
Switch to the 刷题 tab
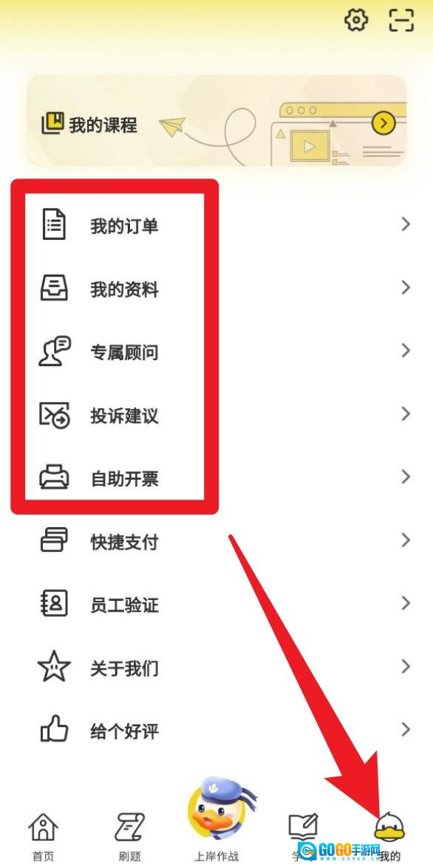(x=130, y=836)
